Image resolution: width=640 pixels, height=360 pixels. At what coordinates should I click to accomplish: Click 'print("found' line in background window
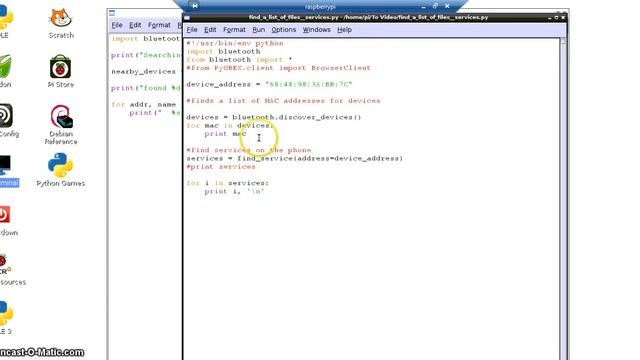coord(146,88)
